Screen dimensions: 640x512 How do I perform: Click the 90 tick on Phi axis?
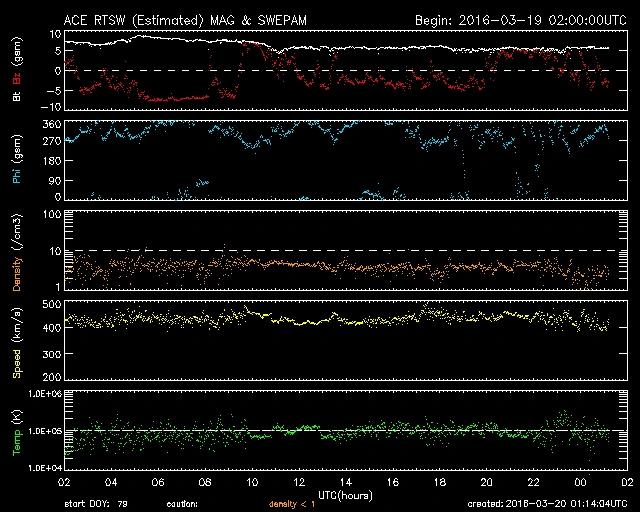coord(55,180)
